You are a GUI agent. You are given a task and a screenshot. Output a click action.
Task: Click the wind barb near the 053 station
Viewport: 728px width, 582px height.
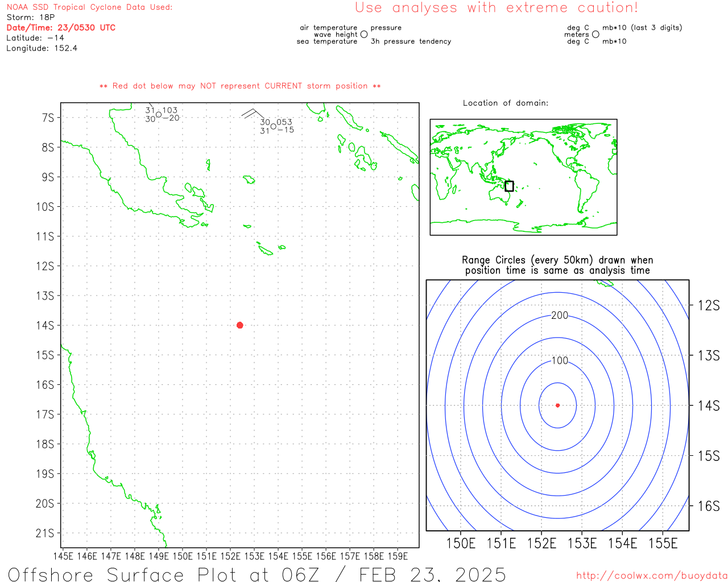[x=253, y=114]
